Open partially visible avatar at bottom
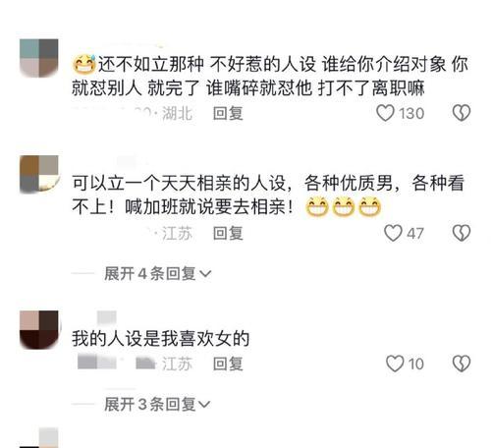Screen dimensions: 491x448 click(39, 438)
